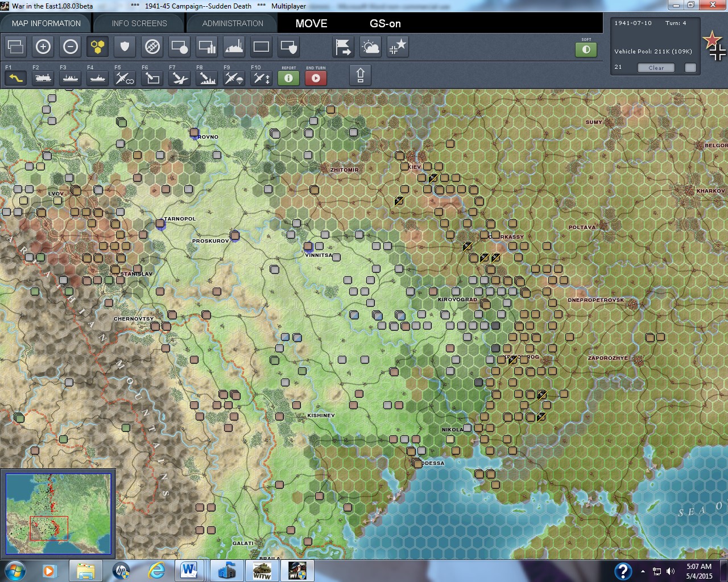Click the flag with arrow icon
Viewport: 728px width, 582px height.
tap(344, 47)
